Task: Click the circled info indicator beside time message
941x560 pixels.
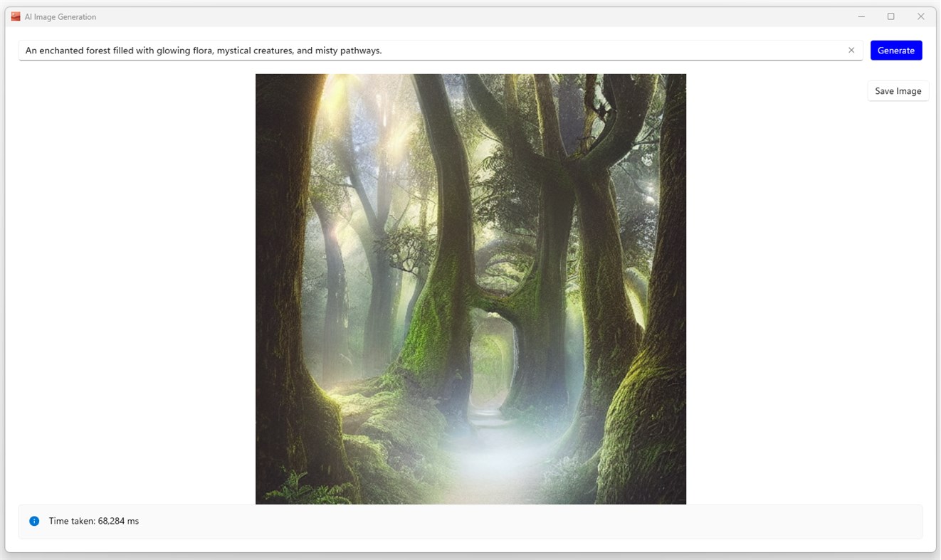Action: point(34,521)
